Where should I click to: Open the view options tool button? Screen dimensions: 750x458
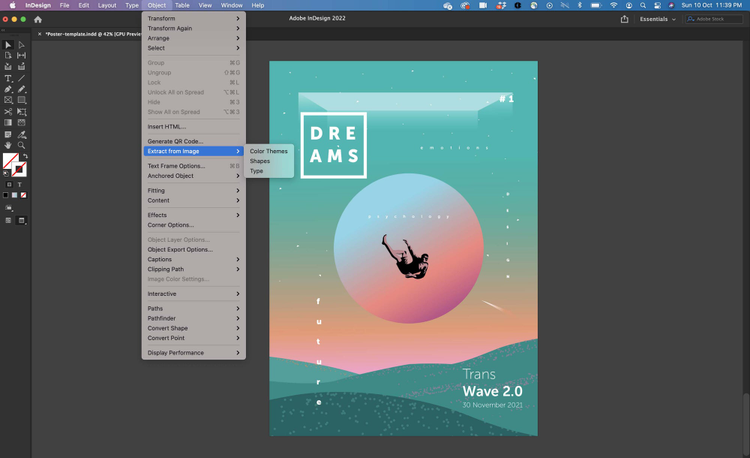(9, 208)
